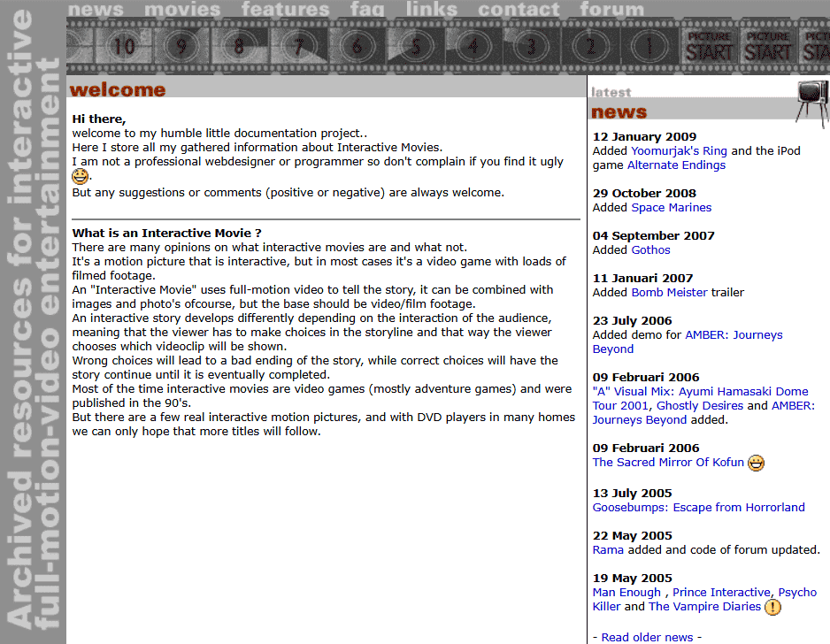
Task: Open the Space Marines entry
Action: tap(671, 208)
